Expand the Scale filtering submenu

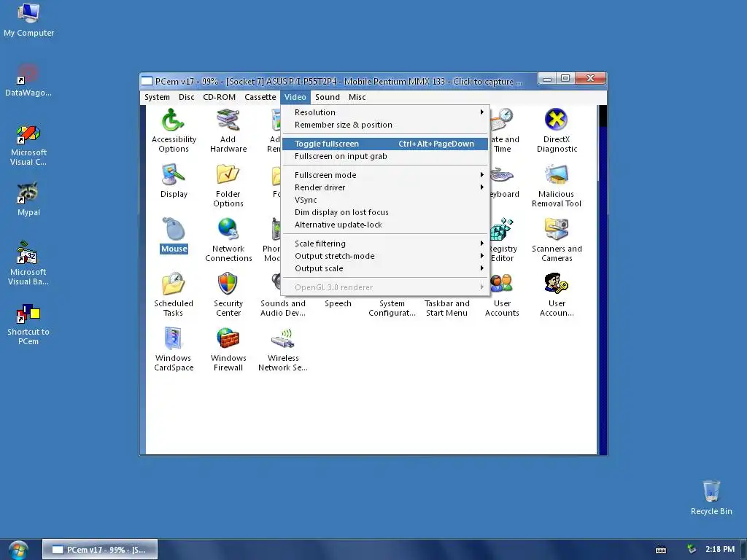385,244
